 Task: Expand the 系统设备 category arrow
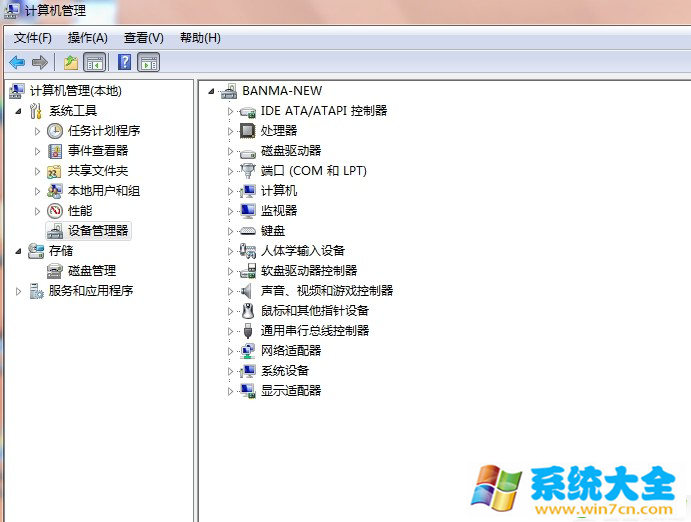click(230, 371)
